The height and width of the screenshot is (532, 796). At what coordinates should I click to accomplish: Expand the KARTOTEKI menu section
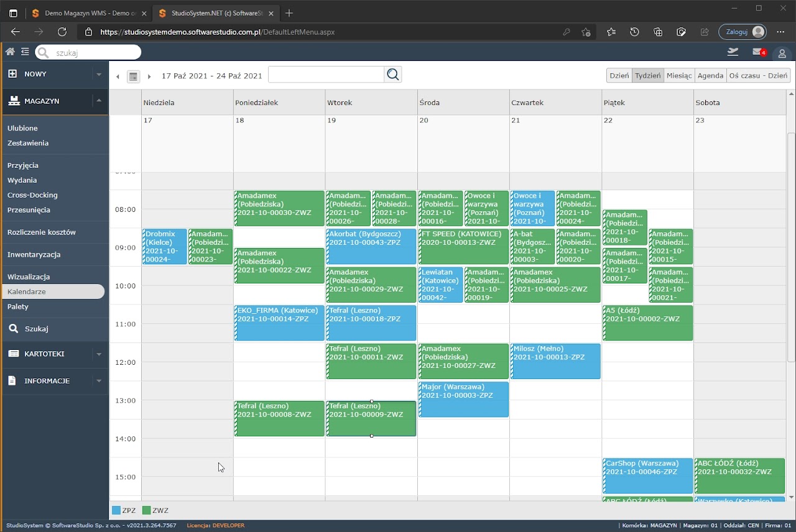98,354
